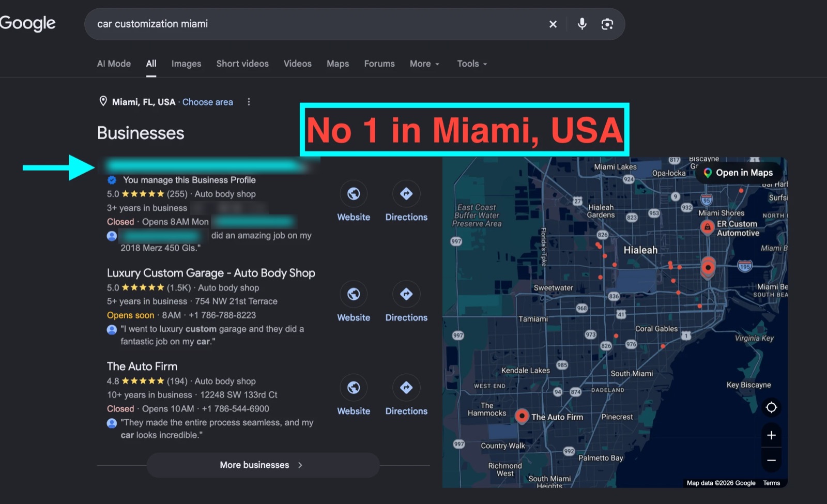Open the Luxury Custom Garage listing title
The height and width of the screenshot is (504, 827).
(211, 273)
